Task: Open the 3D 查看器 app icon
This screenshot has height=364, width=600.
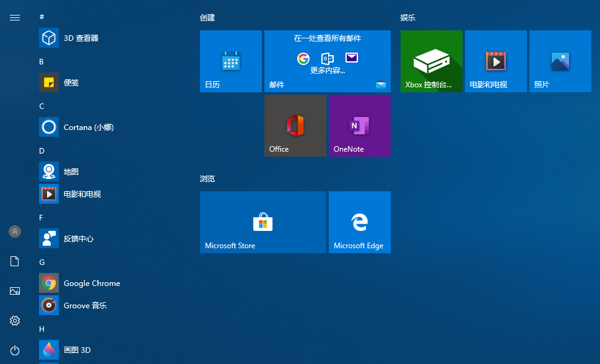Action: coord(49,38)
